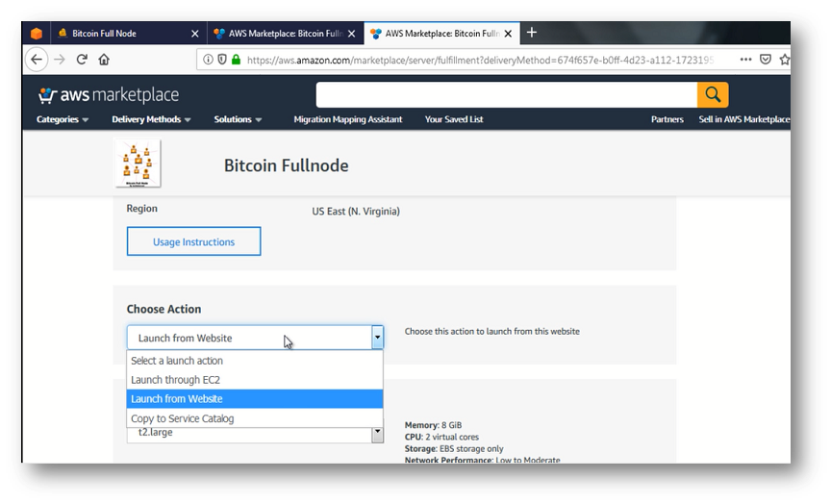This screenshot has height=504, width=831.
Task: Click the browser URL address bar
Action: coord(480,60)
